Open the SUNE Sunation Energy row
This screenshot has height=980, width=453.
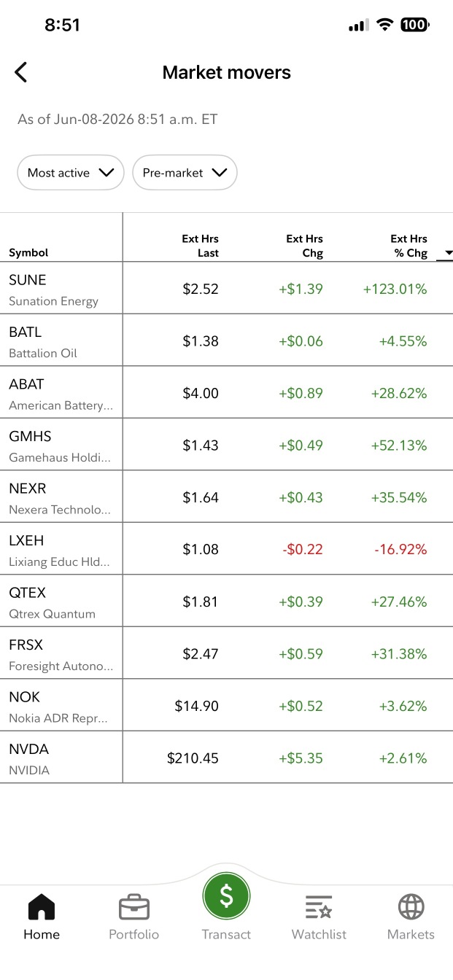point(226,289)
